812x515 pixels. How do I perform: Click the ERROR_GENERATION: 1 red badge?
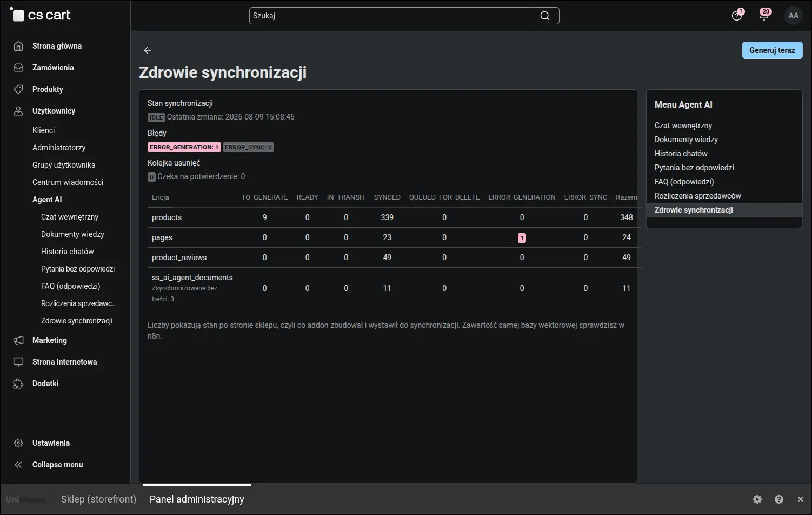tap(184, 147)
